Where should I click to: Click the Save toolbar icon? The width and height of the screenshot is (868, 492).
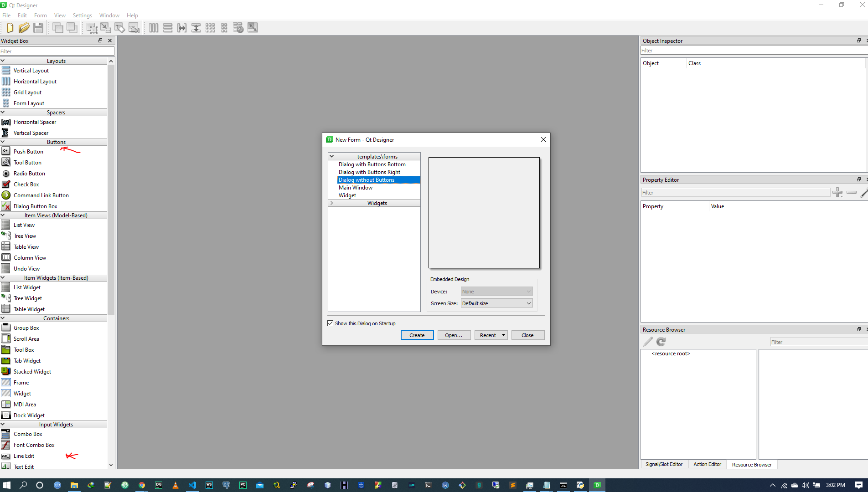pyautogui.click(x=38, y=28)
